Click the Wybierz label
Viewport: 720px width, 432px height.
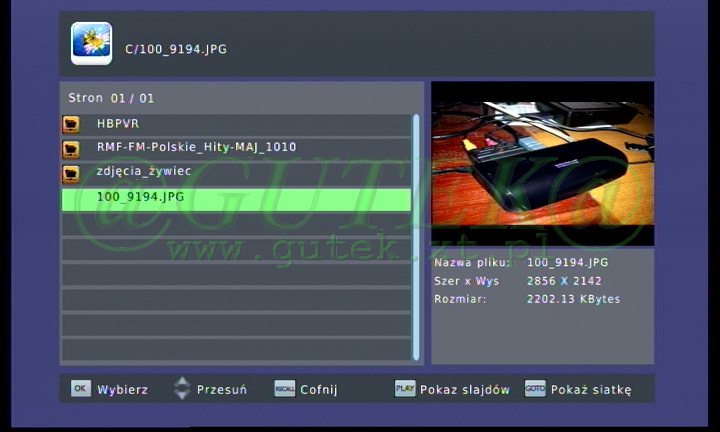tap(122, 390)
